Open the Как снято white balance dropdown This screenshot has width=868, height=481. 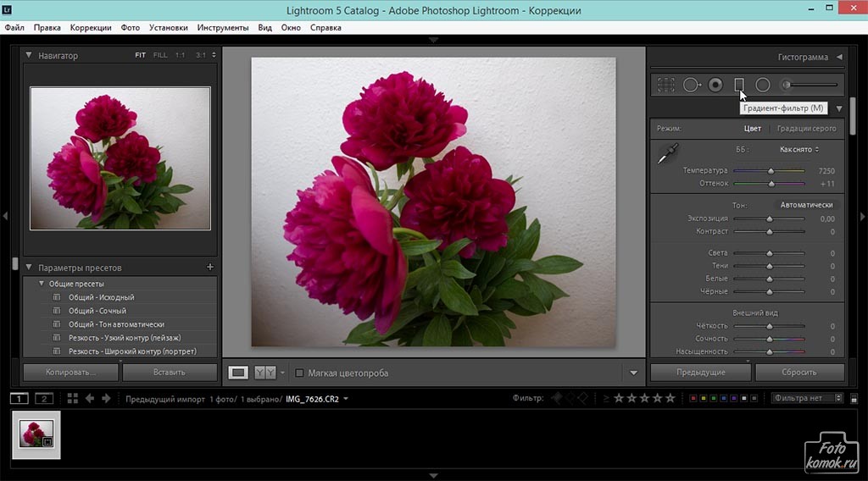799,150
